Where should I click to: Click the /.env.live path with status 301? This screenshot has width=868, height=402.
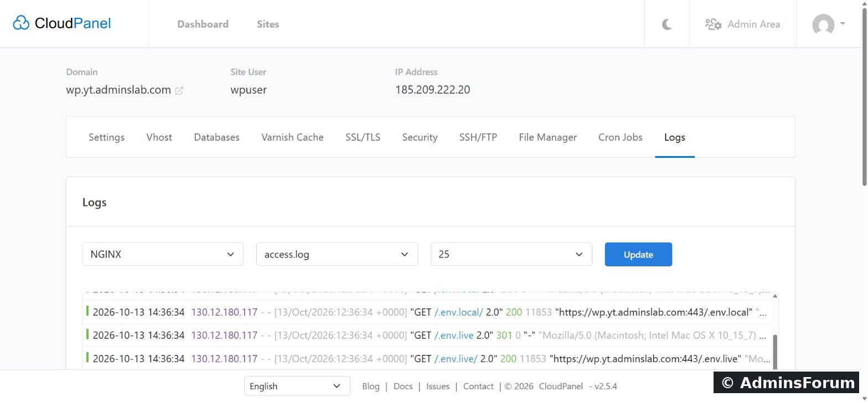454,335
